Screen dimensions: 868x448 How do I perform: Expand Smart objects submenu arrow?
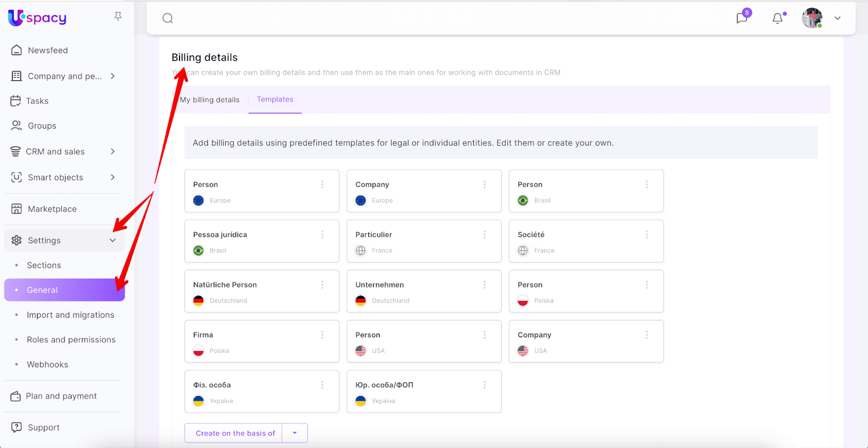[x=113, y=177]
